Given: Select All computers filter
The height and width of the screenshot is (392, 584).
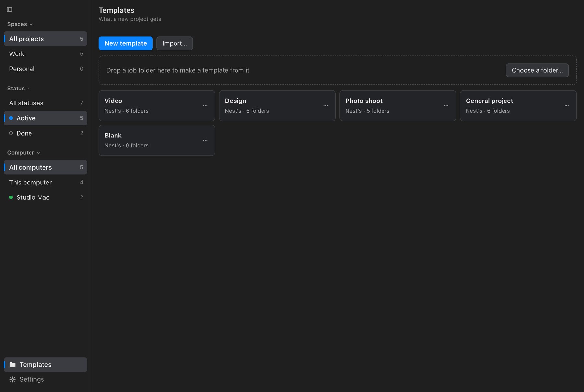Looking at the screenshot, I should tap(45, 167).
